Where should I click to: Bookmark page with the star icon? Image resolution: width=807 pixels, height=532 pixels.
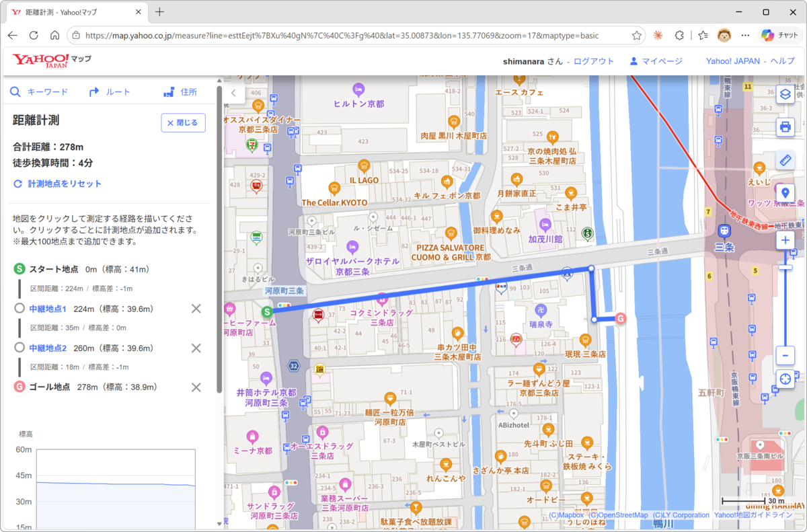pos(636,36)
